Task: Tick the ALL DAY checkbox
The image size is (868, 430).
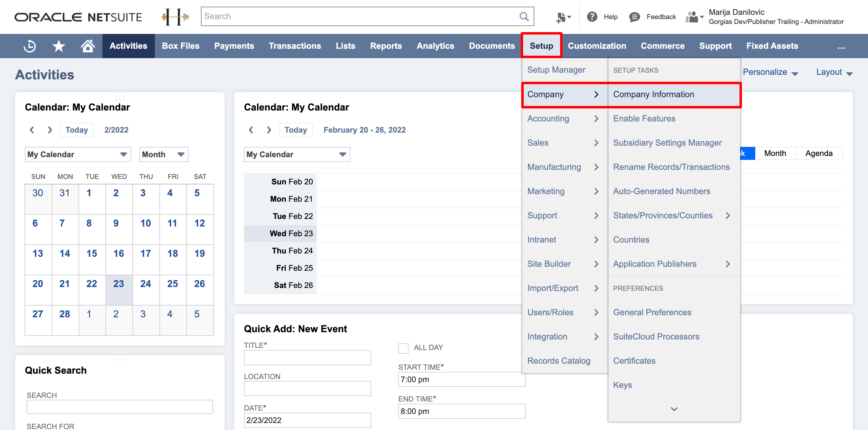Action: [x=403, y=348]
